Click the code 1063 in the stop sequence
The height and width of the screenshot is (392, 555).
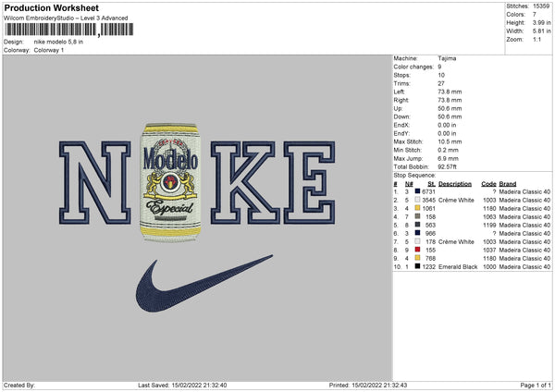(489, 217)
